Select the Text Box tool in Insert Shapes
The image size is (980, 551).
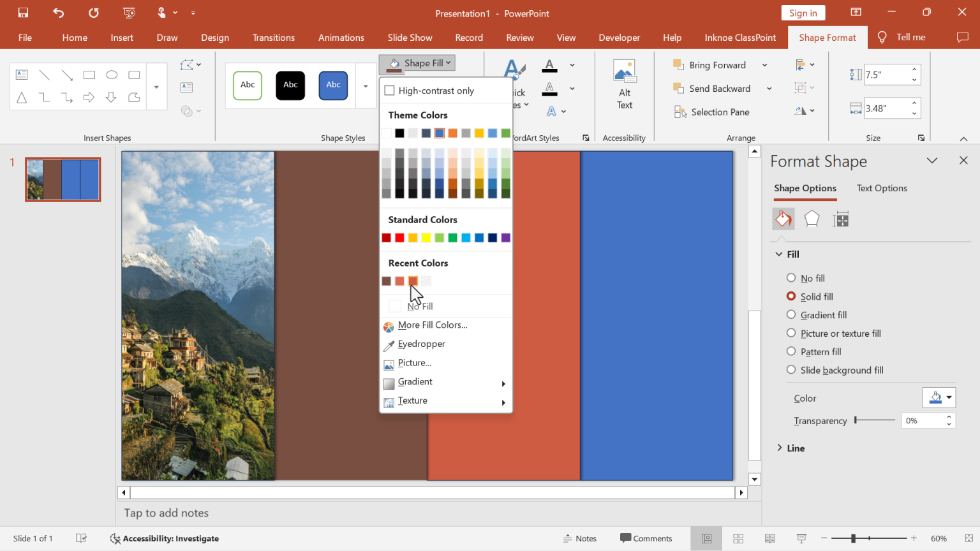pos(22,75)
